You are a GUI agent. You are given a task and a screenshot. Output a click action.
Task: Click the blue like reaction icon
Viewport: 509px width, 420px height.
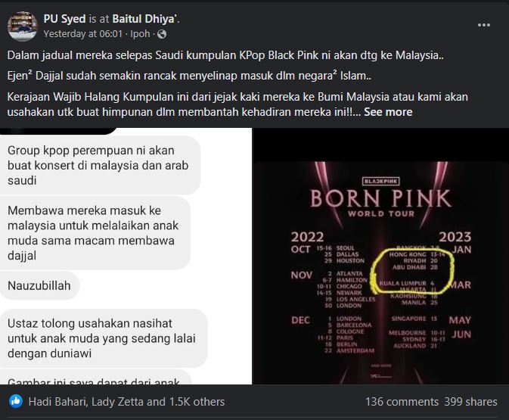(x=16, y=402)
